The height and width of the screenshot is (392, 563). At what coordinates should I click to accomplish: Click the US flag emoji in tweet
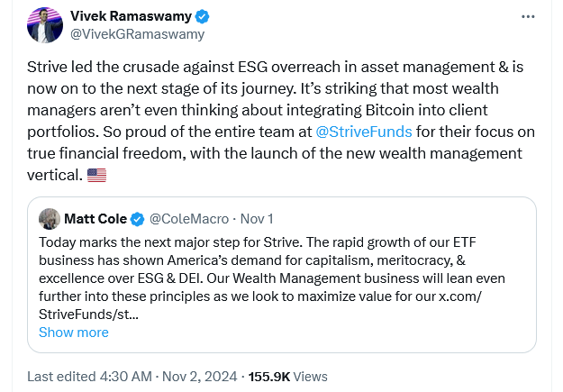tap(96, 175)
